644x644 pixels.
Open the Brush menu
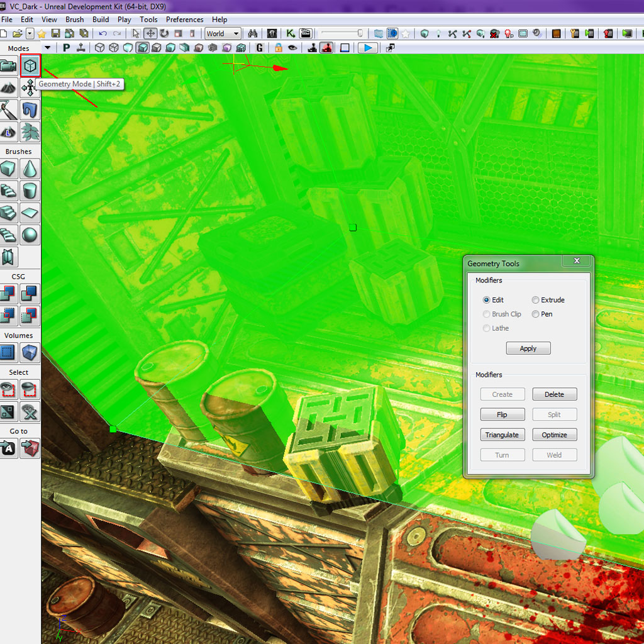tap(74, 19)
